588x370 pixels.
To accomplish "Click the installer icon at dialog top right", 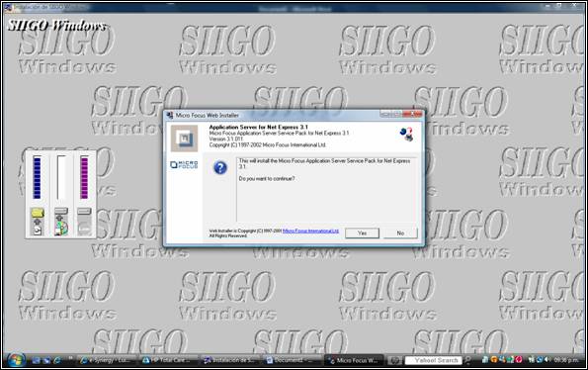I will 406,134.
